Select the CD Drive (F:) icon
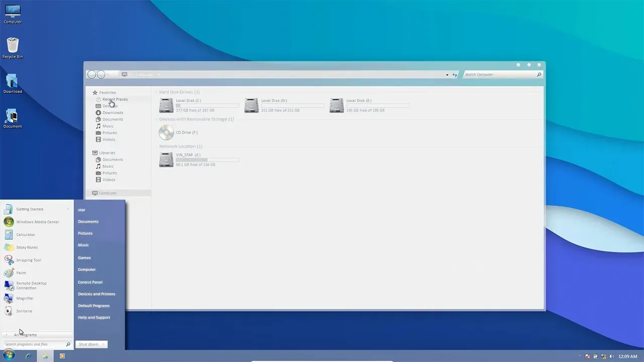The image size is (644, 362). 166,133
